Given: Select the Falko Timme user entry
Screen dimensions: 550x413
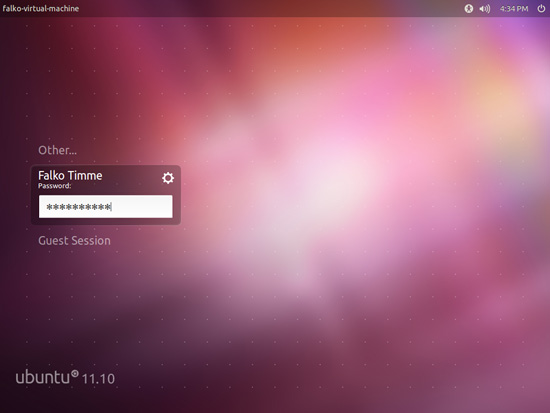Looking at the screenshot, I should tap(70, 175).
